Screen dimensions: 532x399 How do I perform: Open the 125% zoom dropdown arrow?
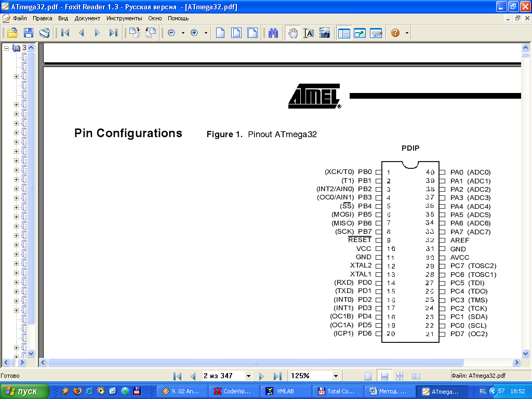tap(336, 376)
